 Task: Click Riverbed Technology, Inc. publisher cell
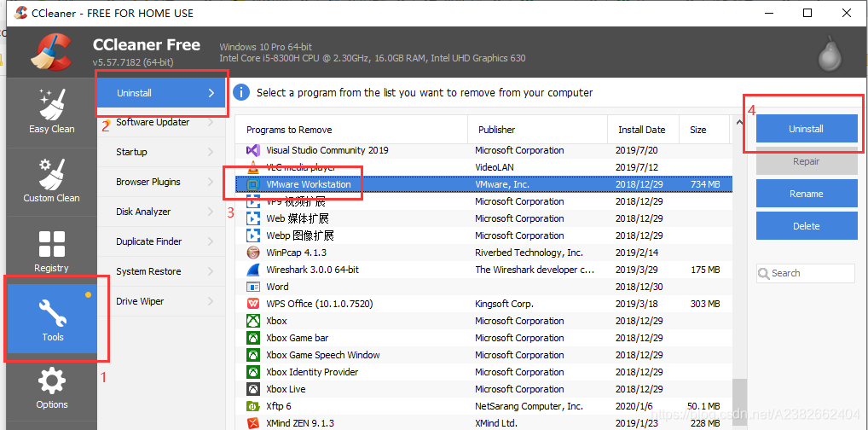coord(529,253)
